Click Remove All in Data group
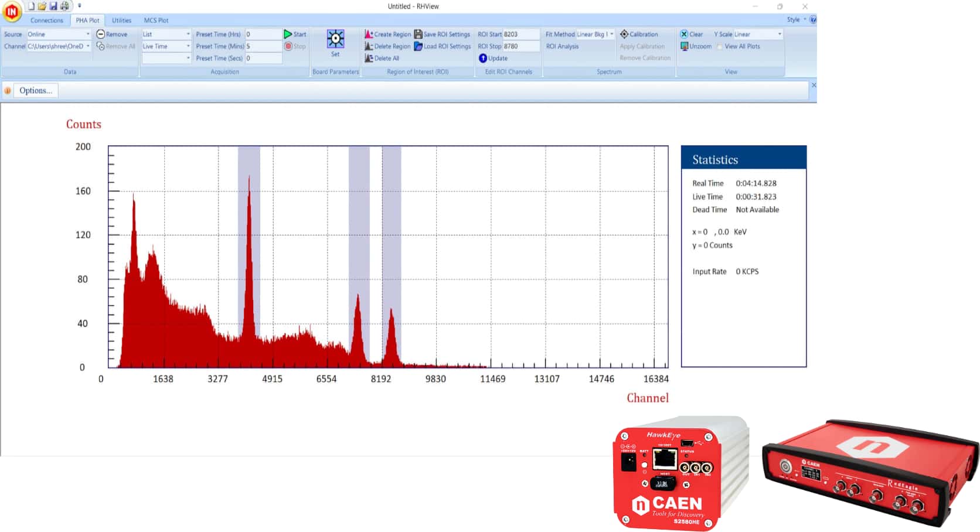Image resolution: width=980 pixels, height=532 pixels. [116, 46]
